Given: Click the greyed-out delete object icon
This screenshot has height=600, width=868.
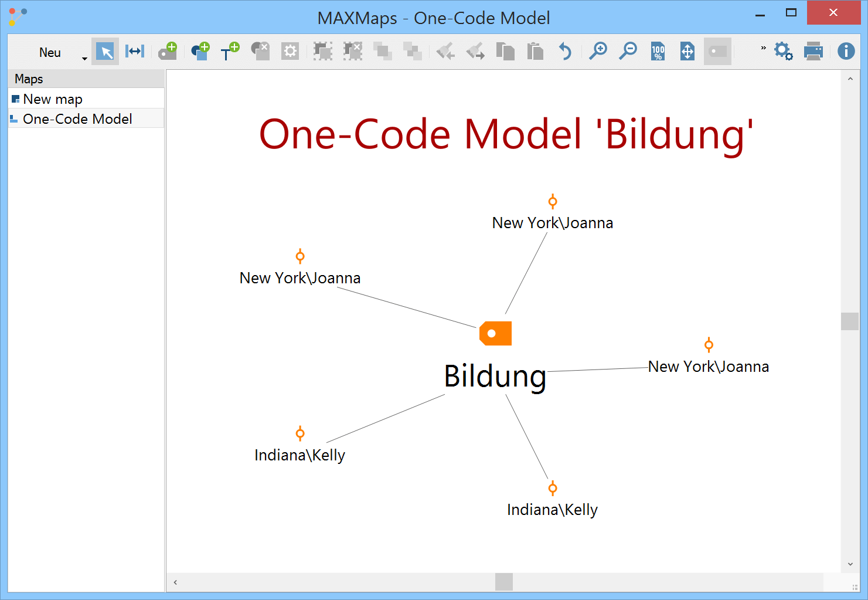Looking at the screenshot, I should pyautogui.click(x=260, y=51).
